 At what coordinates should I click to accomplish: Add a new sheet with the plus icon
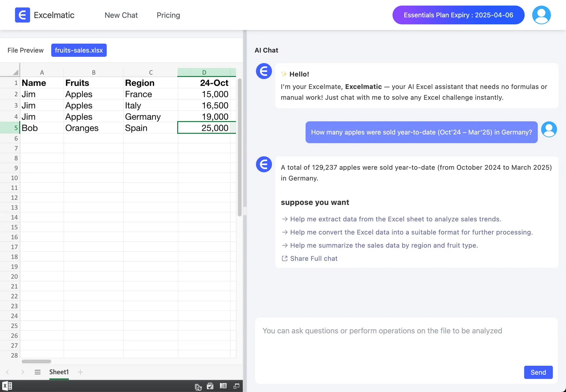(x=80, y=372)
